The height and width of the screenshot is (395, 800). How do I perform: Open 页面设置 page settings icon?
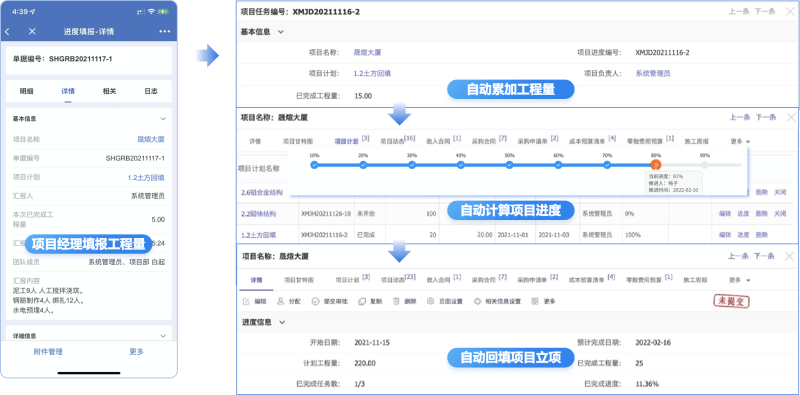coord(430,302)
